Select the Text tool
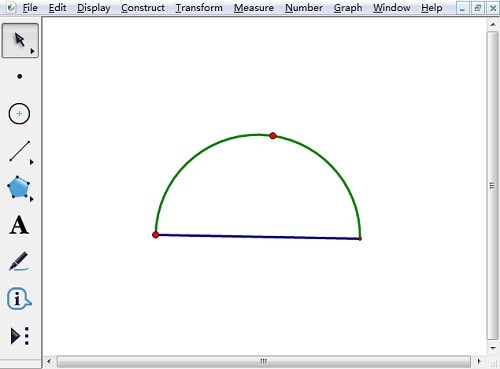Viewport: 500px width, 369px height. [x=19, y=225]
